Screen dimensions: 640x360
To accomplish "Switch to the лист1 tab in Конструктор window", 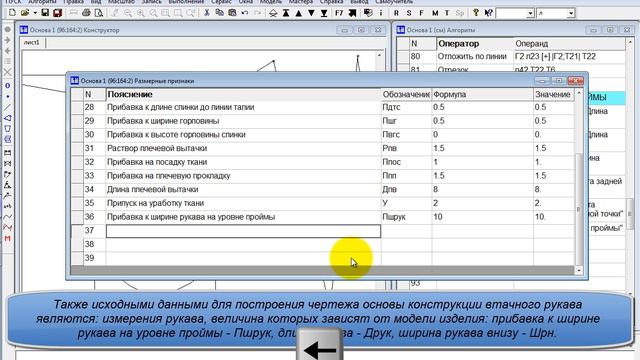I will pos(32,43).
